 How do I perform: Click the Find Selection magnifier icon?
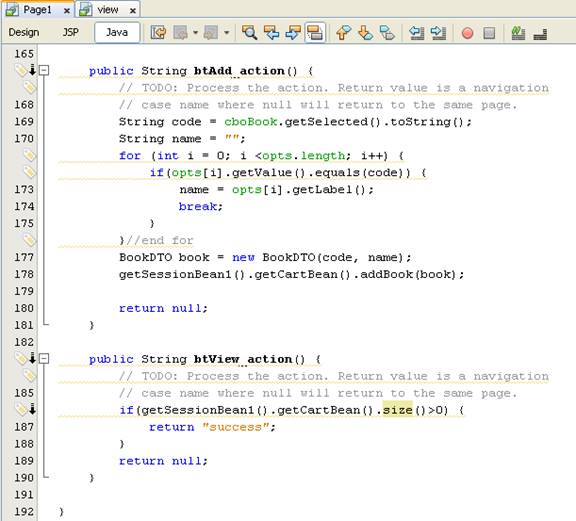tap(249, 33)
